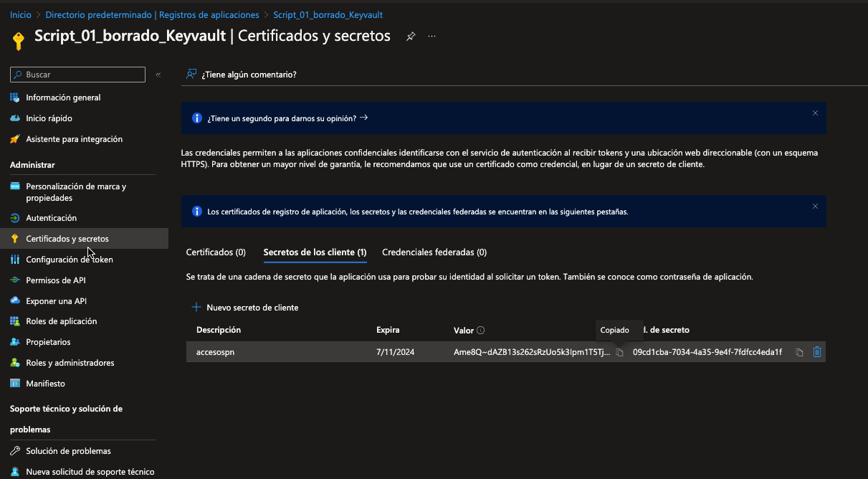
Task: Open Autenticación from the sidebar
Action: pyautogui.click(x=51, y=218)
